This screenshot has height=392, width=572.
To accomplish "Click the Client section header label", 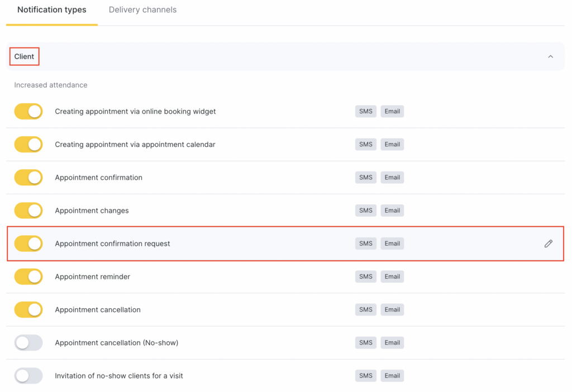I will point(25,56).
